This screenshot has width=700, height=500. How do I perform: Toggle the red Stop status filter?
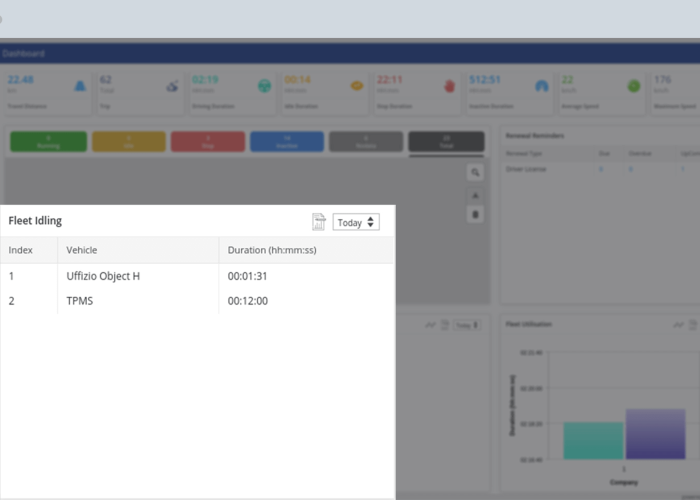[x=207, y=141]
